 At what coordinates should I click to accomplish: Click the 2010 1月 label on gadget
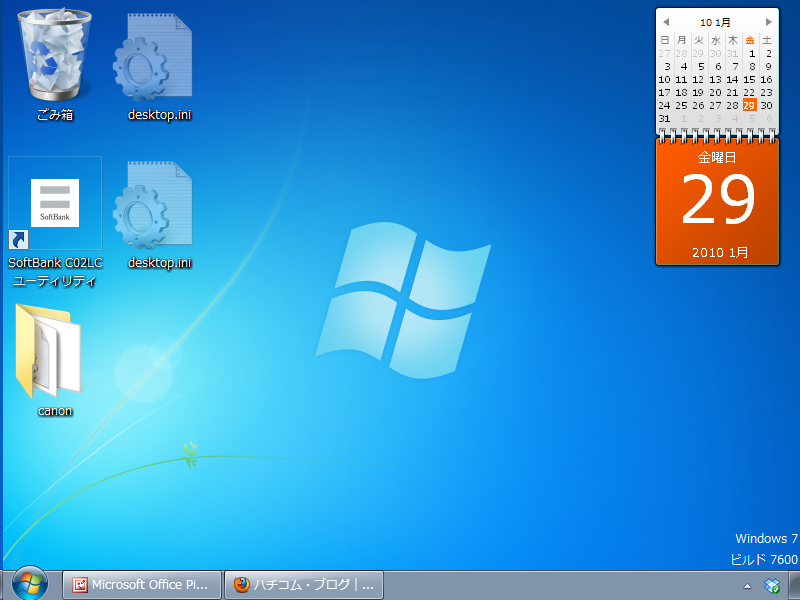(x=720, y=253)
